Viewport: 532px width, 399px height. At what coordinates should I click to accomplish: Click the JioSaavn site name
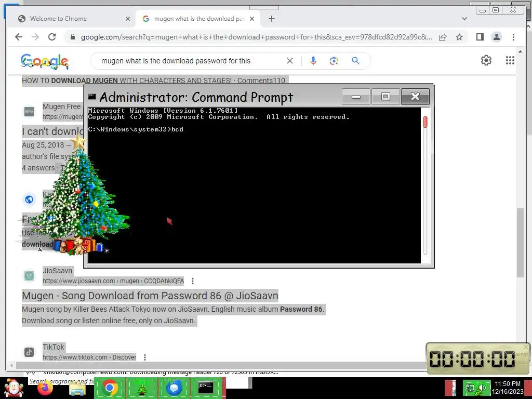pos(57,271)
